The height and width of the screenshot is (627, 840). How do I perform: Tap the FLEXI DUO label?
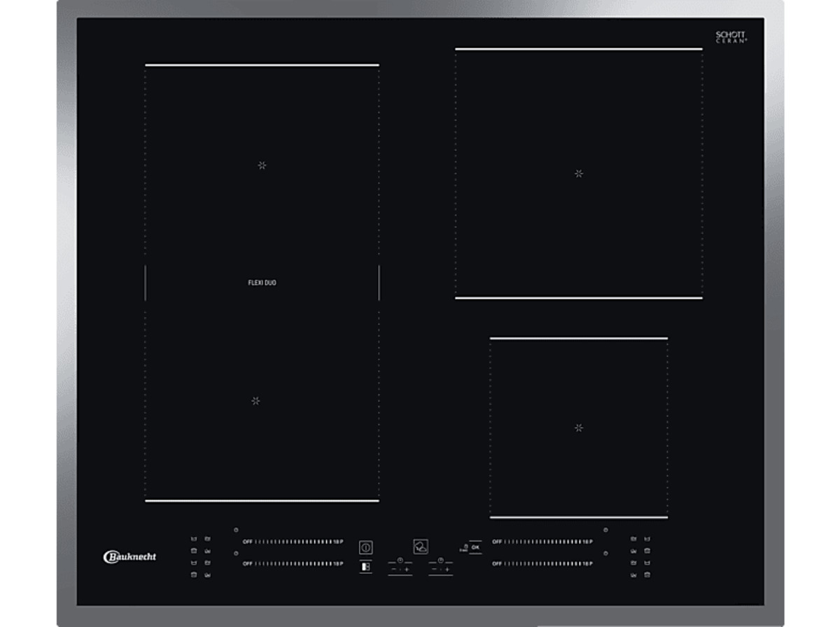coord(262,283)
